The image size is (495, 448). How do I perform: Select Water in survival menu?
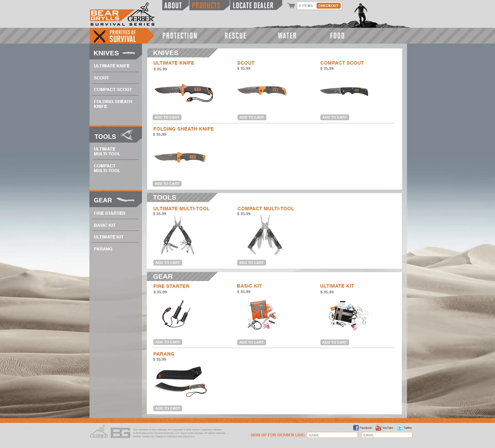[287, 36]
